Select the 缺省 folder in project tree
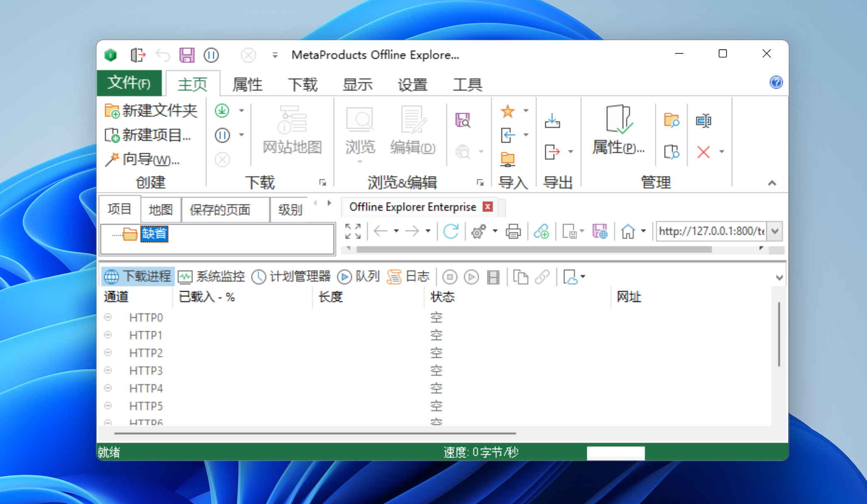Image resolution: width=867 pixels, height=504 pixels. click(154, 234)
